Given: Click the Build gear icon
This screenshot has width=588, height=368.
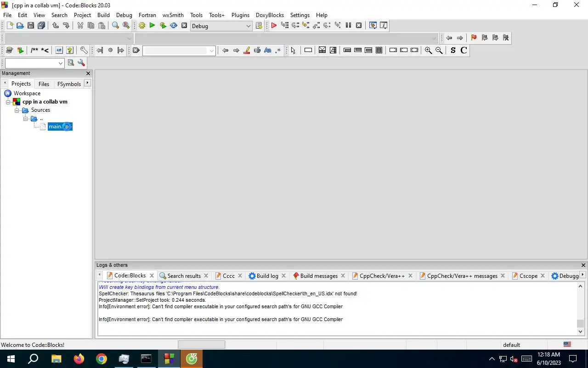Looking at the screenshot, I should tap(142, 26).
